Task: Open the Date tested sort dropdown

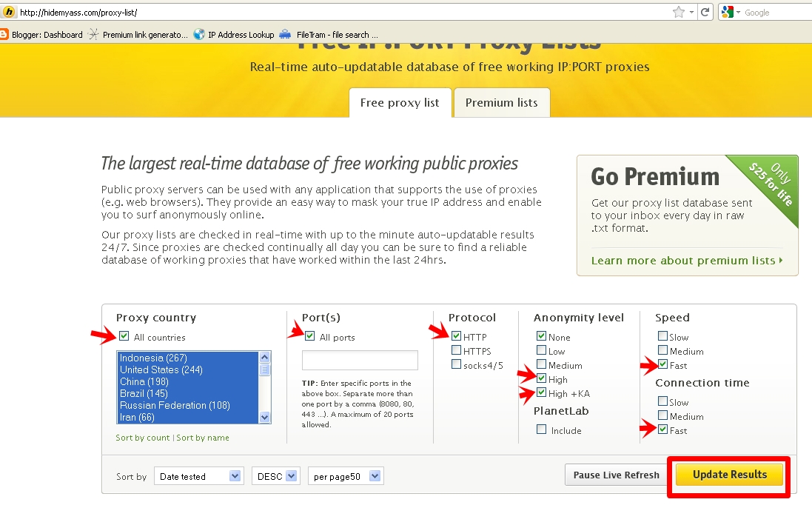Action: tap(199, 476)
